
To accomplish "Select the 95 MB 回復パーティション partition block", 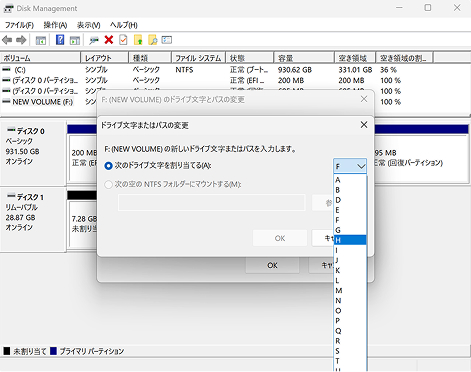I will pos(421,158).
